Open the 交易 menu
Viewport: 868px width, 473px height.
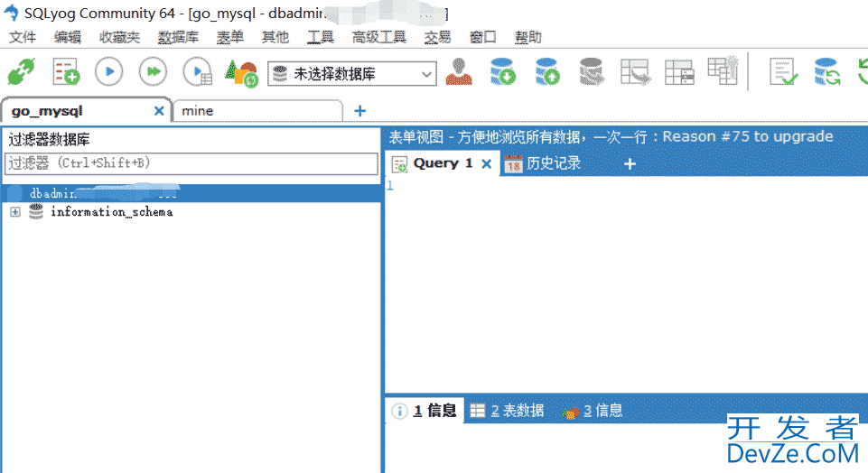[x=438, y=37]
